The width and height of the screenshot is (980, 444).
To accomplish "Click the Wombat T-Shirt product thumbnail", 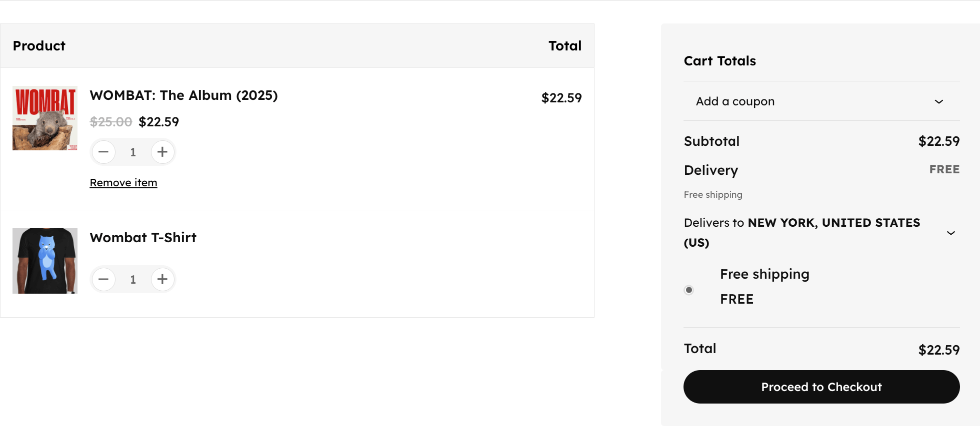I will pyautogui.click(x=45, y=261).
